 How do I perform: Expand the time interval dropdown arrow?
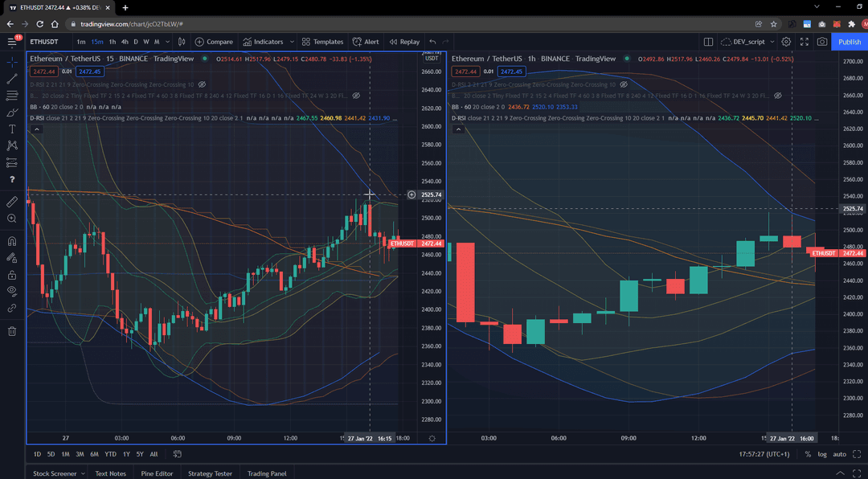click(x=166, y=42)
